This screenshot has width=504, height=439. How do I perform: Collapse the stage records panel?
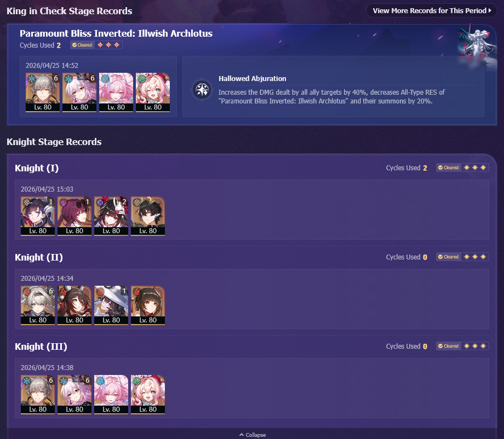point(253,435)
